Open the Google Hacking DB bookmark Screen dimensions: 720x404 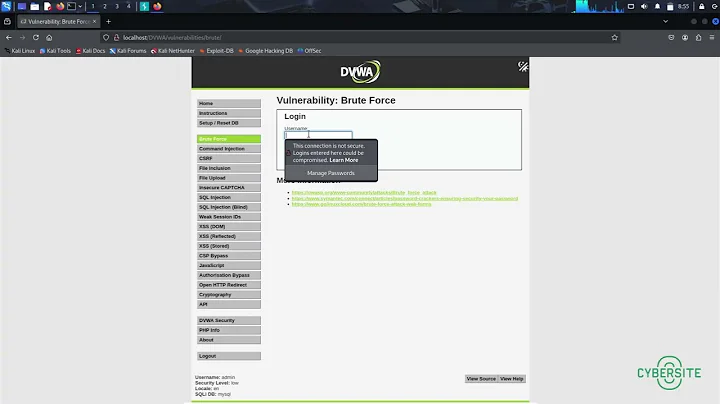coord(265,51)
